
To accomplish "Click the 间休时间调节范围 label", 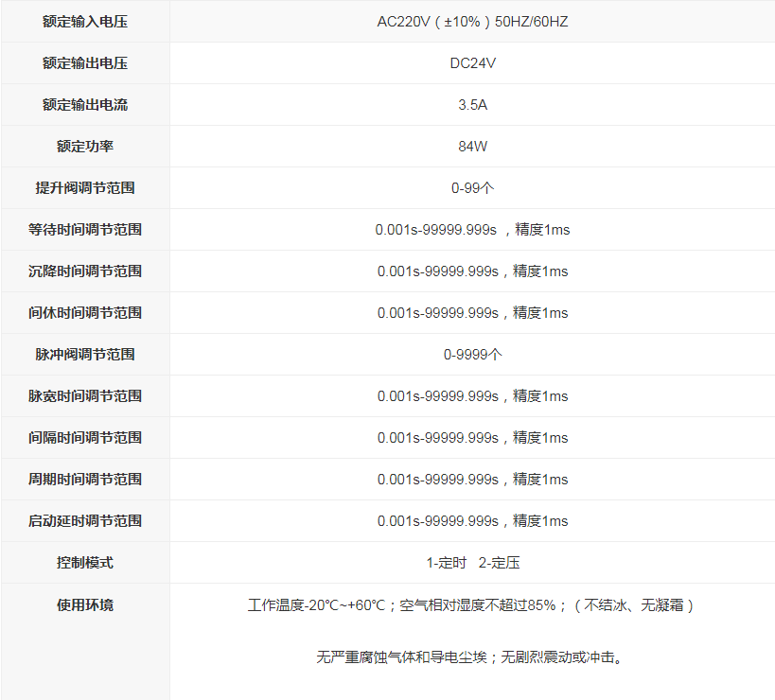I will (84, 312).
